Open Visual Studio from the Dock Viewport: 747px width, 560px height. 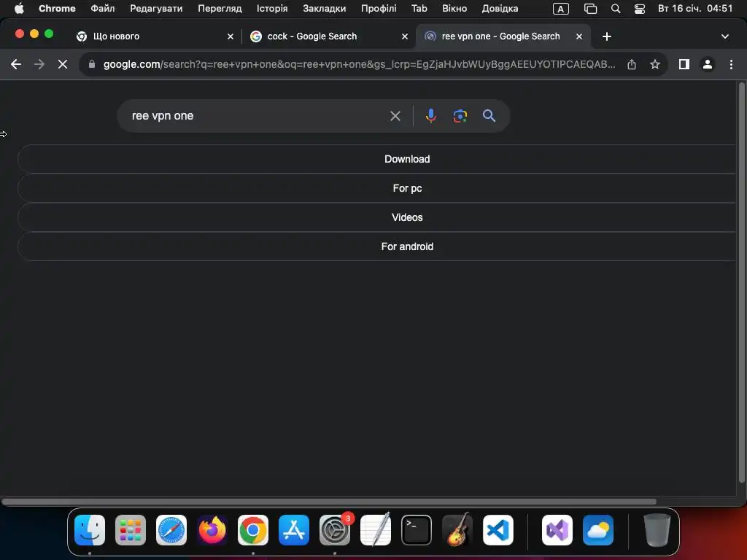(557, 530)
